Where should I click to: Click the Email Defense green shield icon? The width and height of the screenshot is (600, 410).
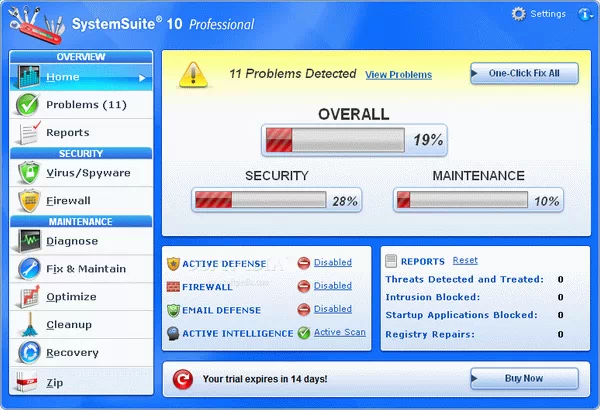click(x=173, y=310)
